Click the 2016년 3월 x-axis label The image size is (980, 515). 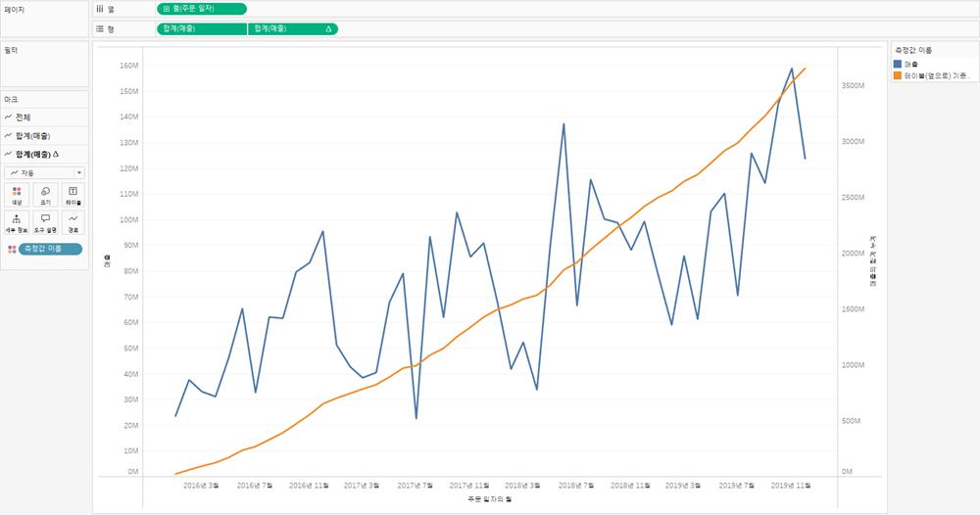201,486
